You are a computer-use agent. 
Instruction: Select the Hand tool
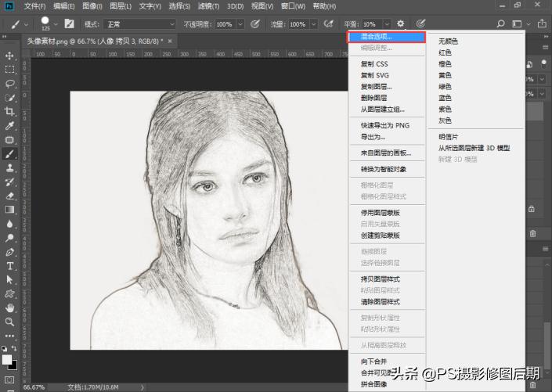coord(9,308)
